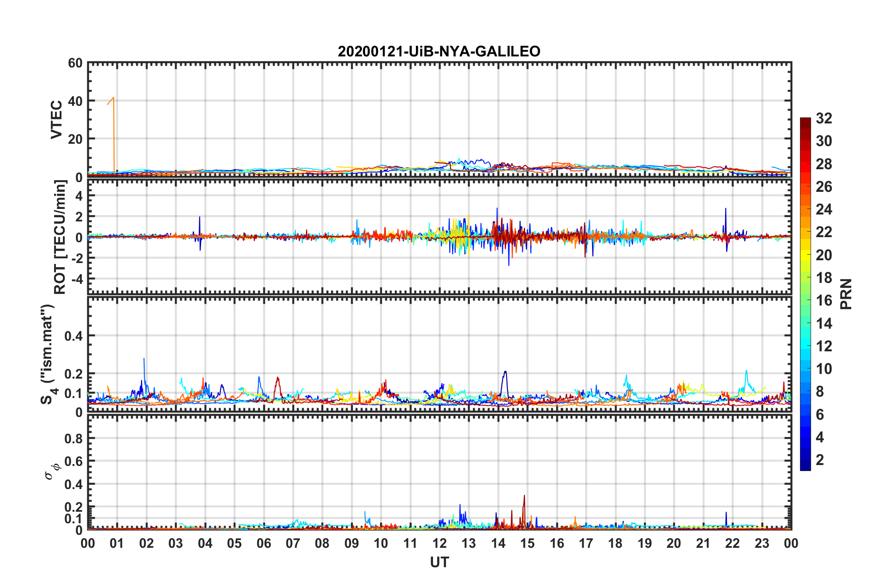The width and height of the screenshot is (879, 588).
Task: Click the plot title 20200121-UiB-NYA-GALILEO
Action: (439, 51)
